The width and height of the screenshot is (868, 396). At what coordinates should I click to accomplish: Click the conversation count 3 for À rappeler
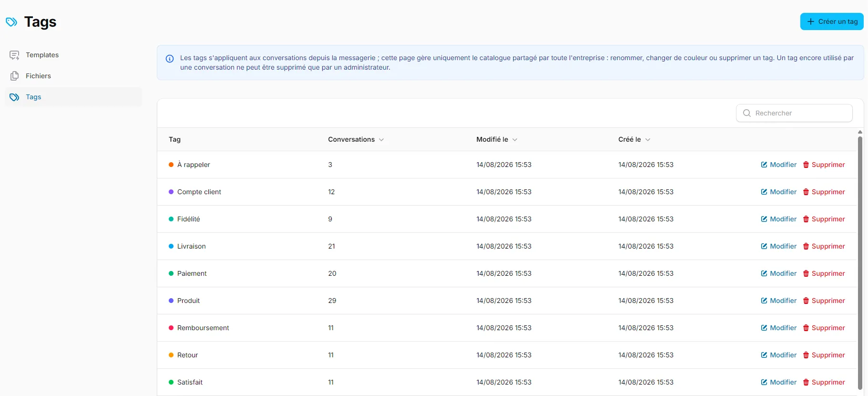330,165
